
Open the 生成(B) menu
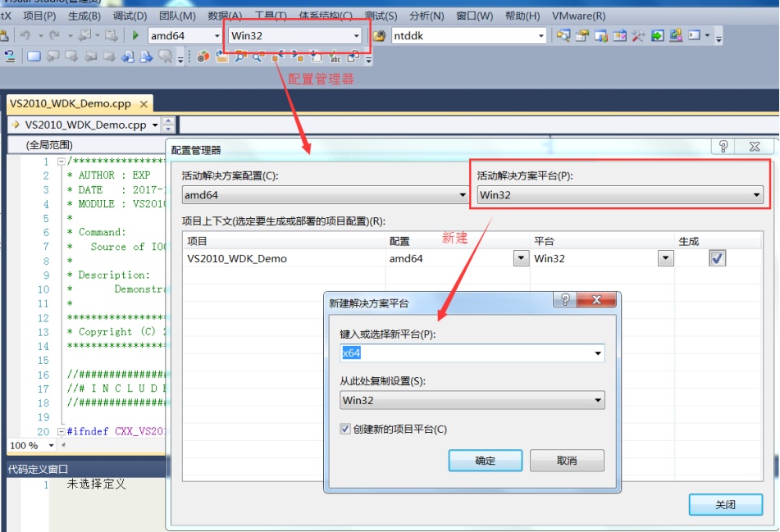(84, 16)
